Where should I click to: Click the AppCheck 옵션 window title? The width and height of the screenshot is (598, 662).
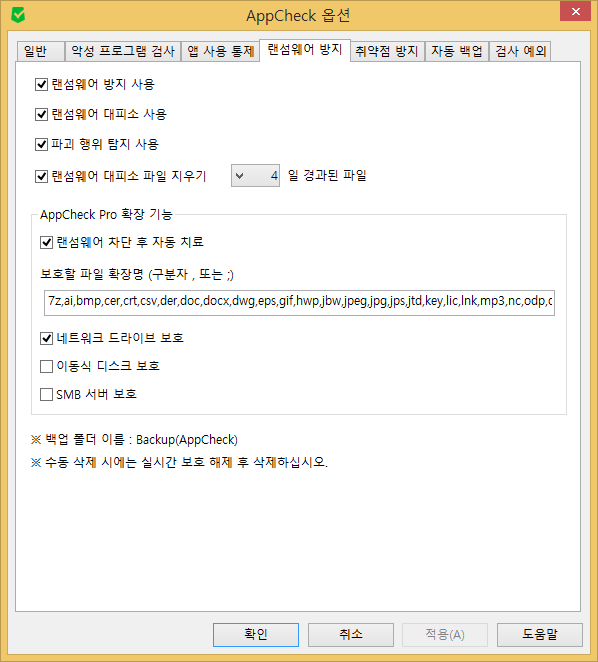click(x=298, y=16)
